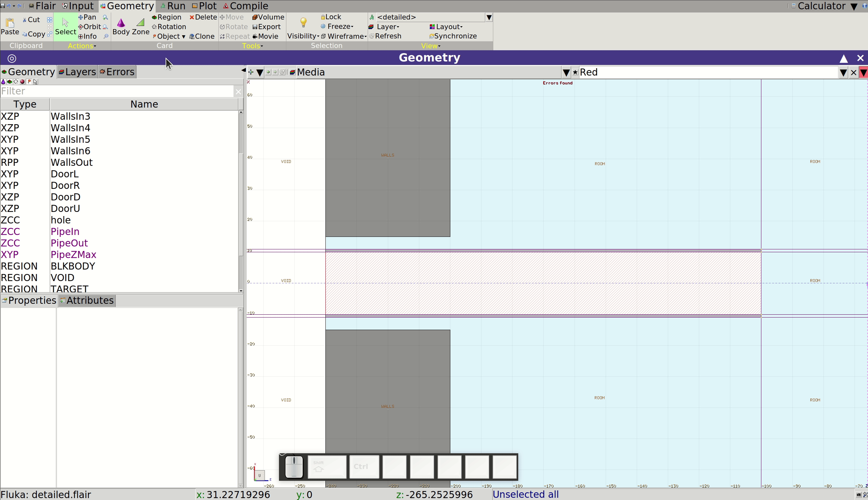The width and height of the screenshot is (868, 500).
Task: Delete the selected card
Action: [203, 17]
